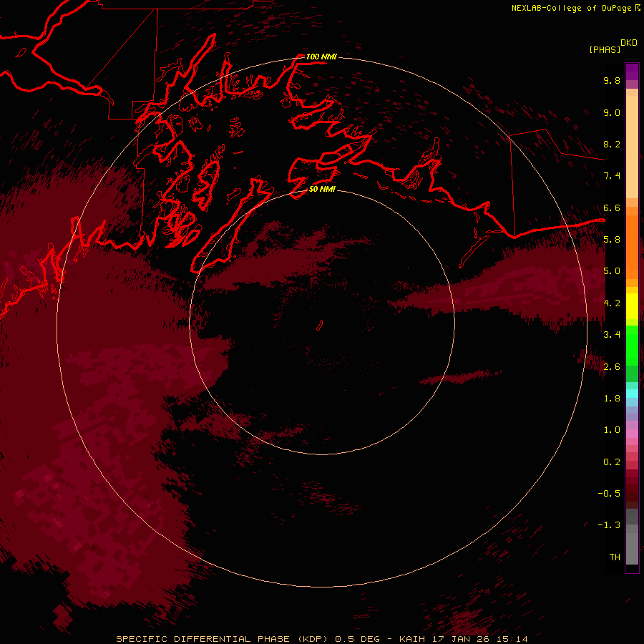The width and height of the screenshot is (644, 644).
Task: Click the cyan segment of the color bar
Action: pyautogui.click(x=632, y=394)
